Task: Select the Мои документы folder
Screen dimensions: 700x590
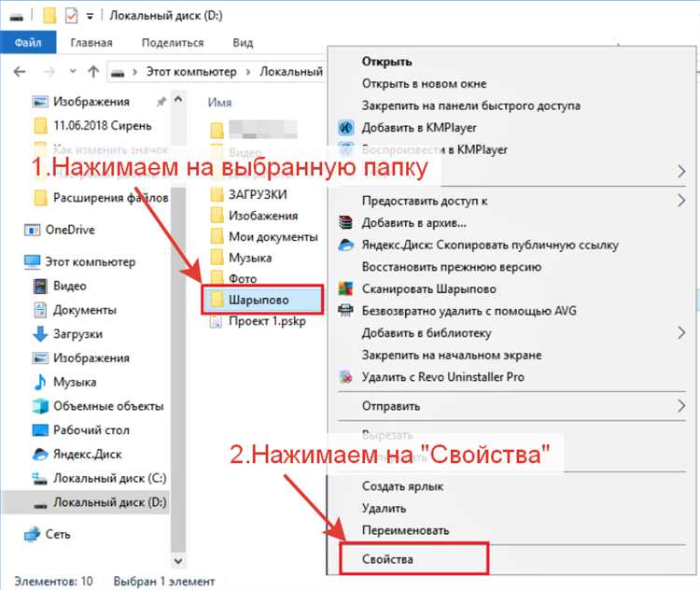Action: point(265,237)
